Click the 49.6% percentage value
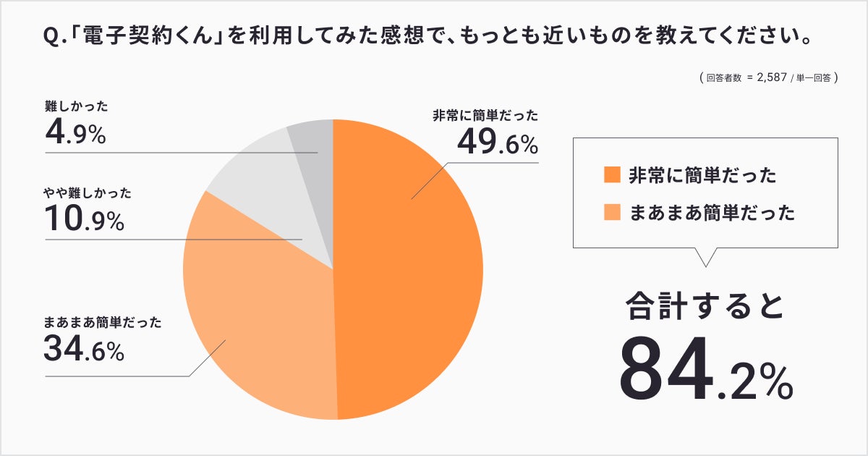868x456 pixels. coord(498,144)
